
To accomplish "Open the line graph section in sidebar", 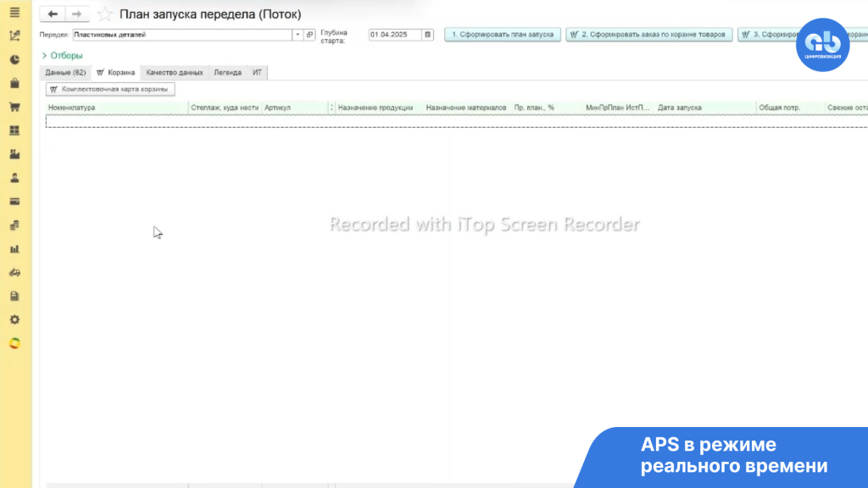I will 15,36.
